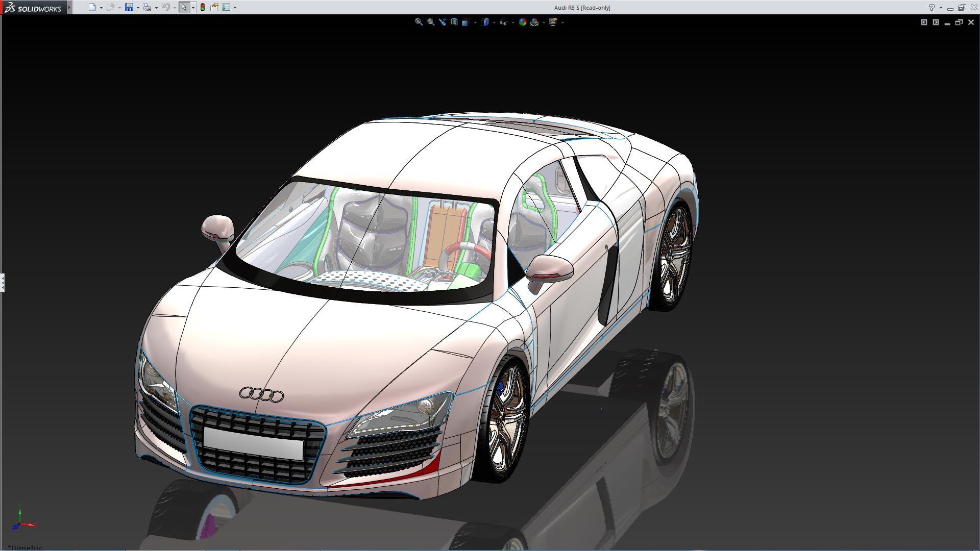Toggle the Select cursor tool
This screenshot has width=980, height=551.
pos(184,7)
